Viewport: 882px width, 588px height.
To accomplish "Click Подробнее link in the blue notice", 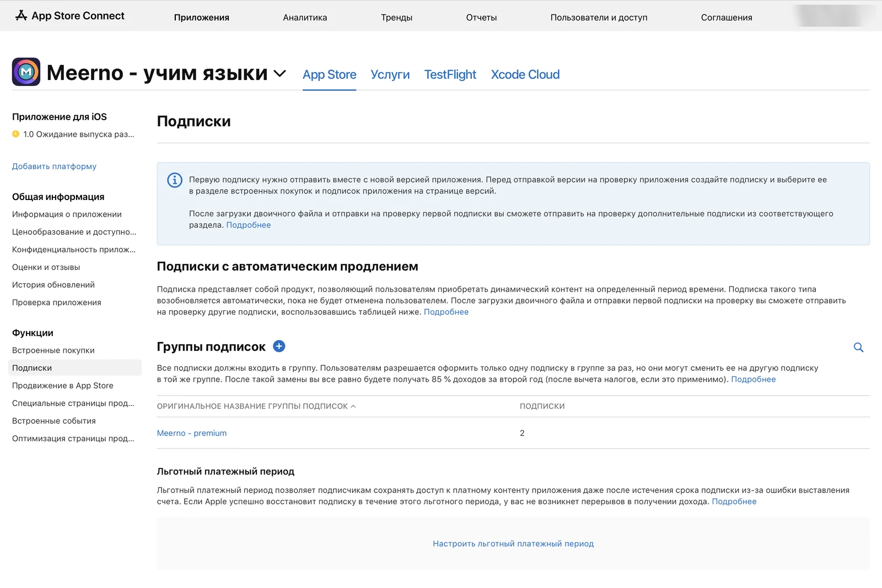I will [x=249, y=225].
